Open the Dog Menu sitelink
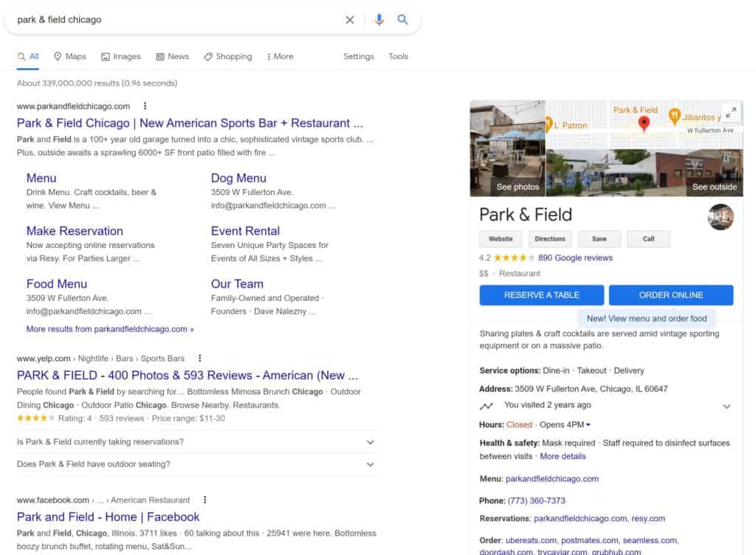 [x=238, y=179]
